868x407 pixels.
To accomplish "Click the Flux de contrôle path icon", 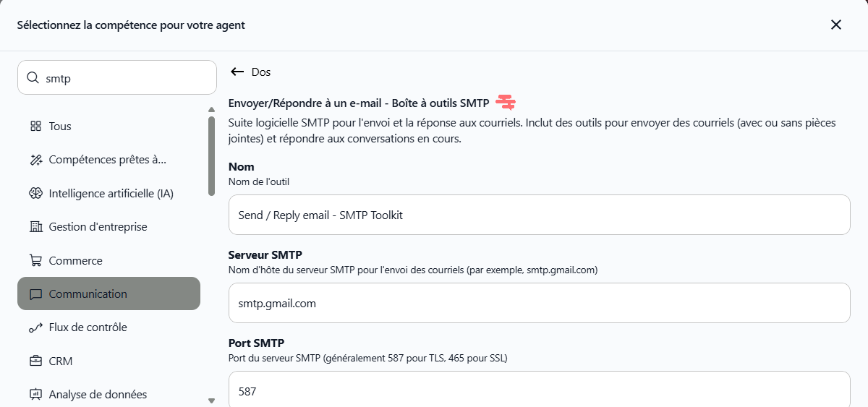I will tap(35, 327).
